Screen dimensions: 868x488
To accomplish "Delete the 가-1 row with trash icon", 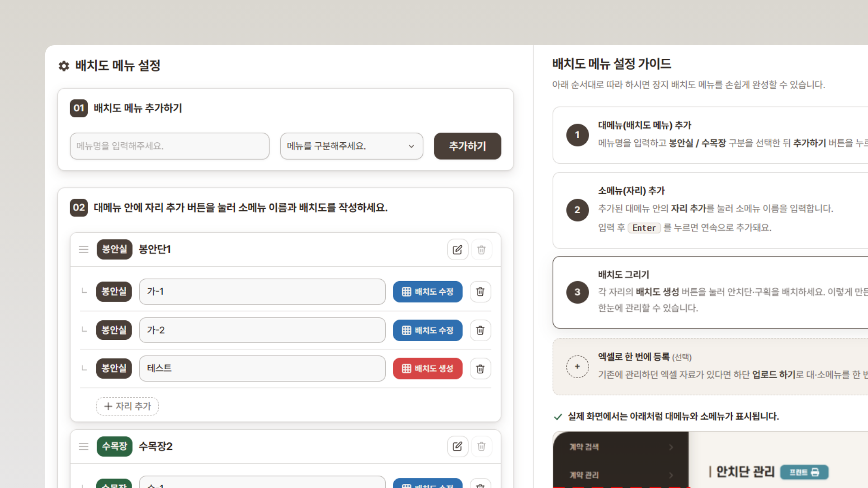I will click(x=480, y=291).
